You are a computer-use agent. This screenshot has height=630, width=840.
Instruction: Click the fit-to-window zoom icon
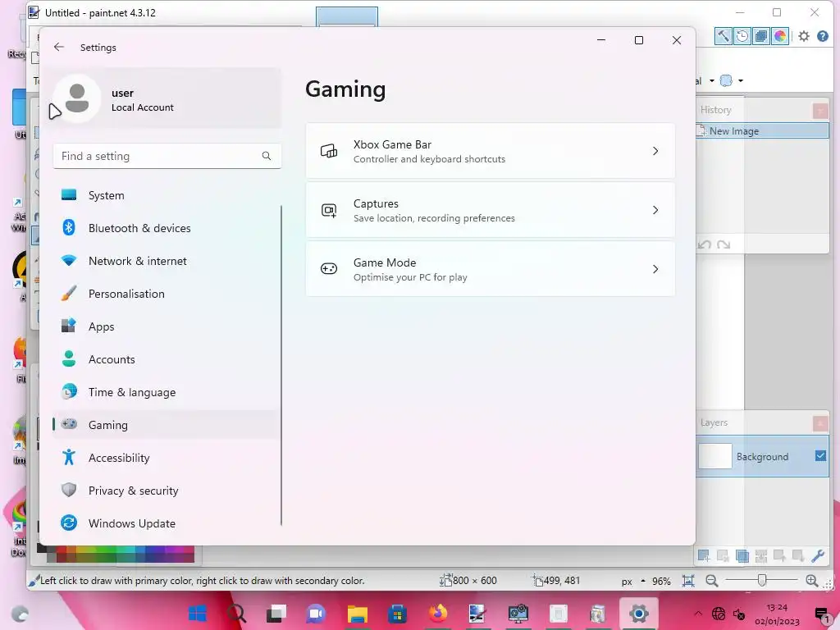click(x=688, y=581)
